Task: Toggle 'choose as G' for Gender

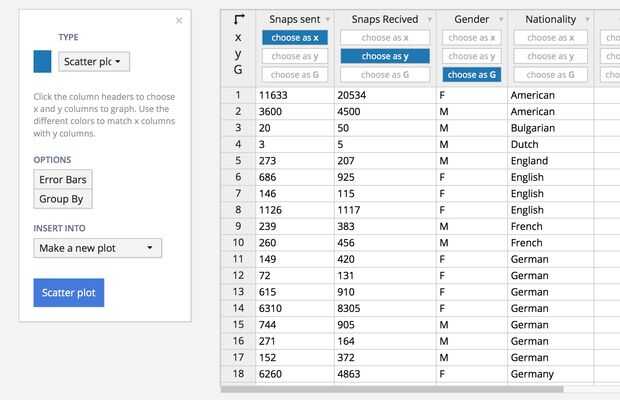Action: (471, 75)
